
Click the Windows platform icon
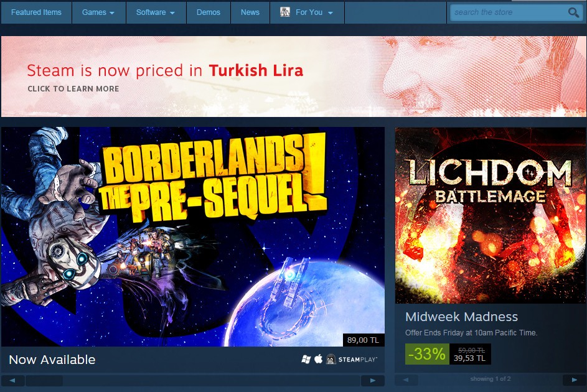pos(306,360)
